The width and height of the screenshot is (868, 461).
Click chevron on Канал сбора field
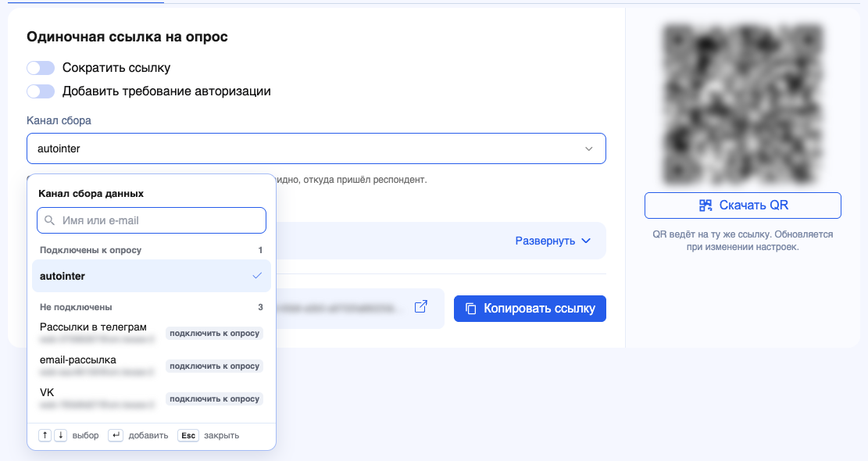[x=589, y=148]
